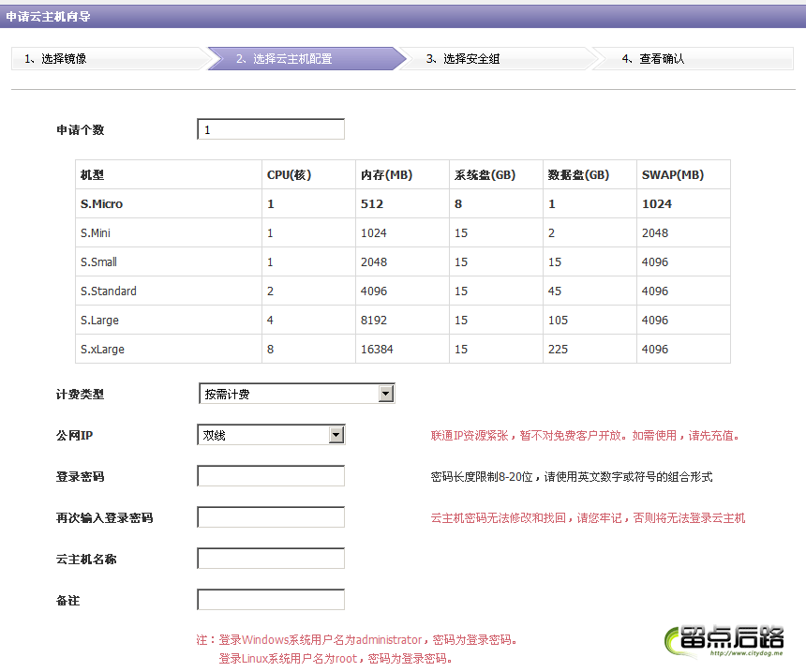Click memory value 16384 in S.xLarge row

point(377,349)
